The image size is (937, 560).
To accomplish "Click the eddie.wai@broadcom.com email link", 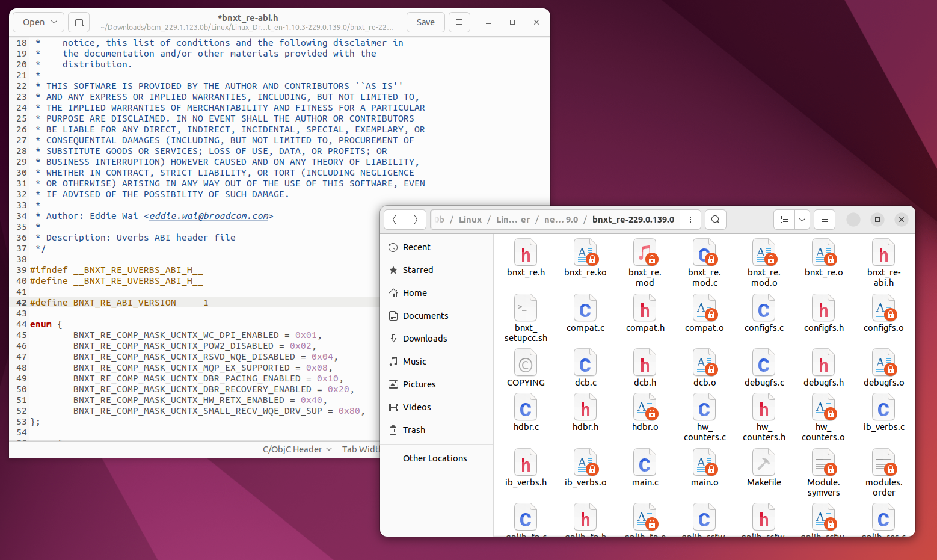I will 209,216.
